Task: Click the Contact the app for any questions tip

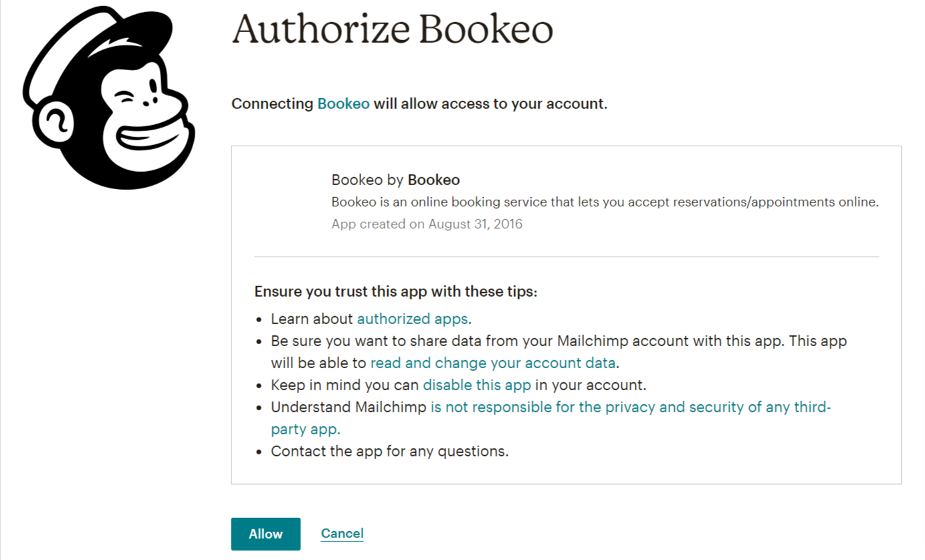Action: [390, 451]
